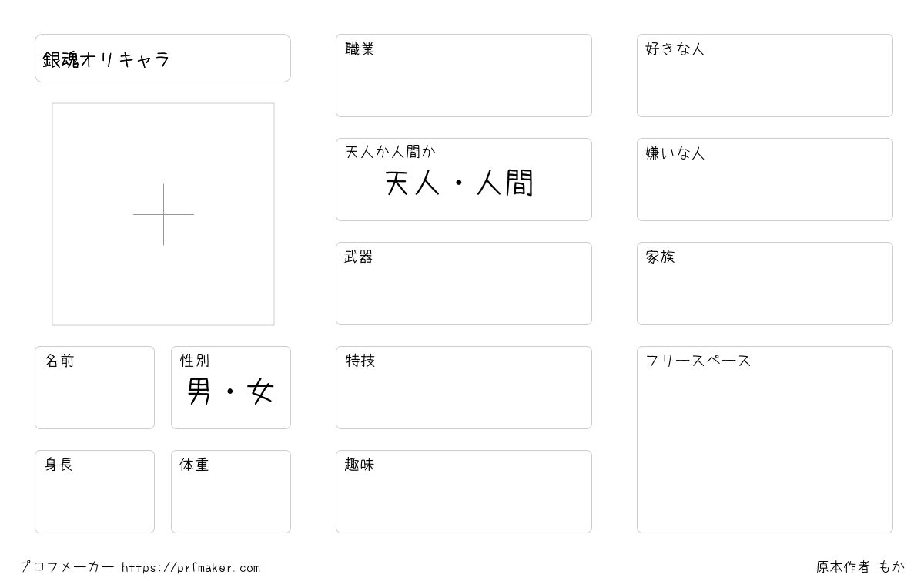924x578 pixels.
Task: Select 女 in the 性別 box
Action: (x=261, y=392)
